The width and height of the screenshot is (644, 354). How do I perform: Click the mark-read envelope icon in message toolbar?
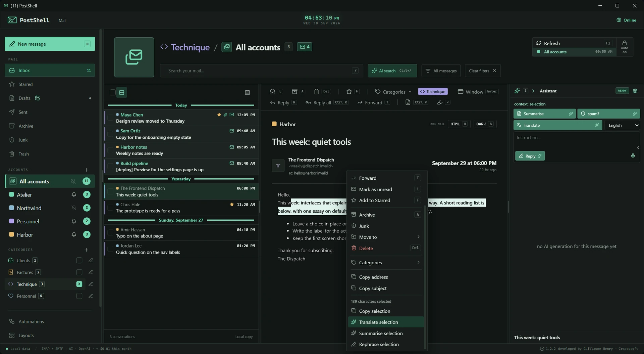pos(272,92)
